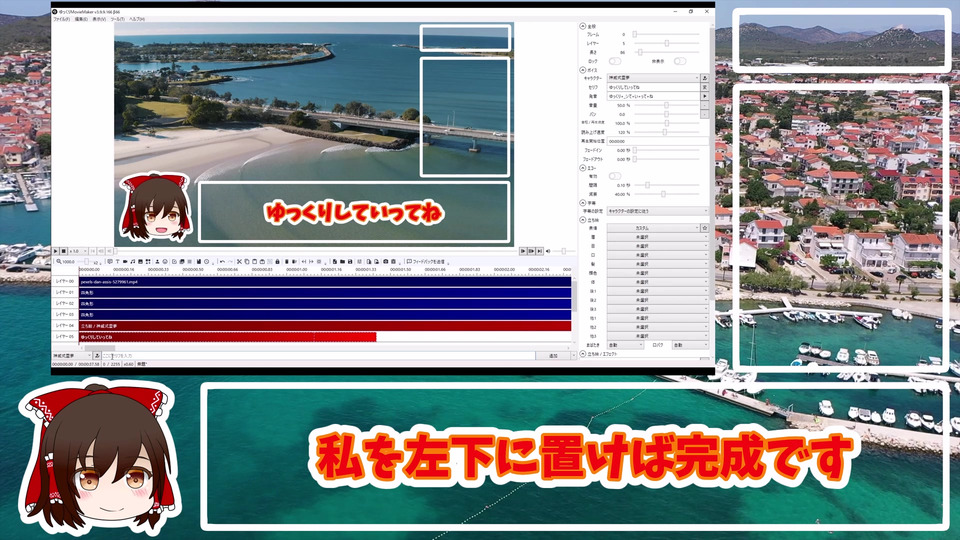Open the キャラクター dropdown showing 博麗式霊夢
The image size is (960, 540).
(x=653, y=78)
